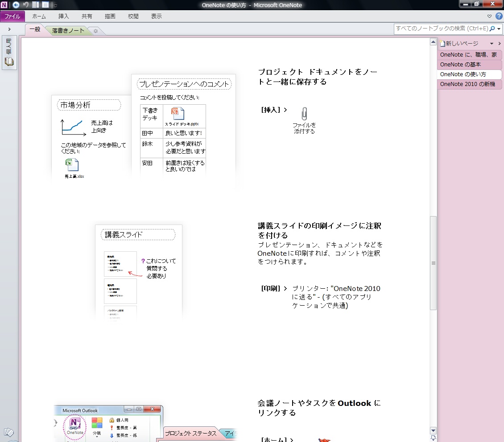This screenshot has width=504, height=442.
Task: Click the blue Help question mark icon
Action: click(x=499, y=16)
